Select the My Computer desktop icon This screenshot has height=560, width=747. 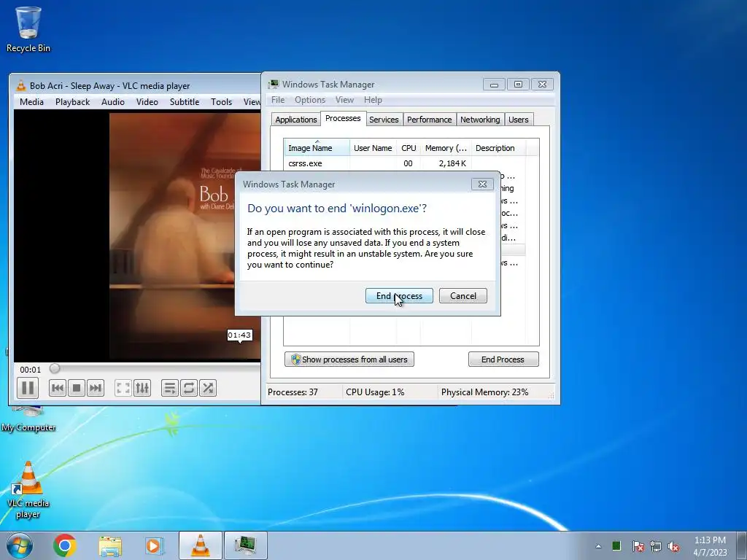pyautogui.click(x=28, y=420)
